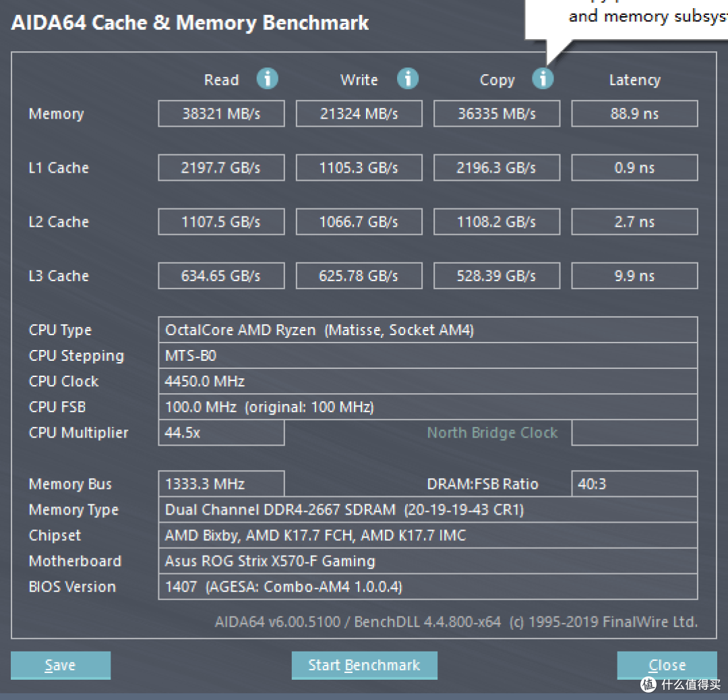Select Memory Write value 21324 MB/s
Screen dimensions: 728x700
359,113
